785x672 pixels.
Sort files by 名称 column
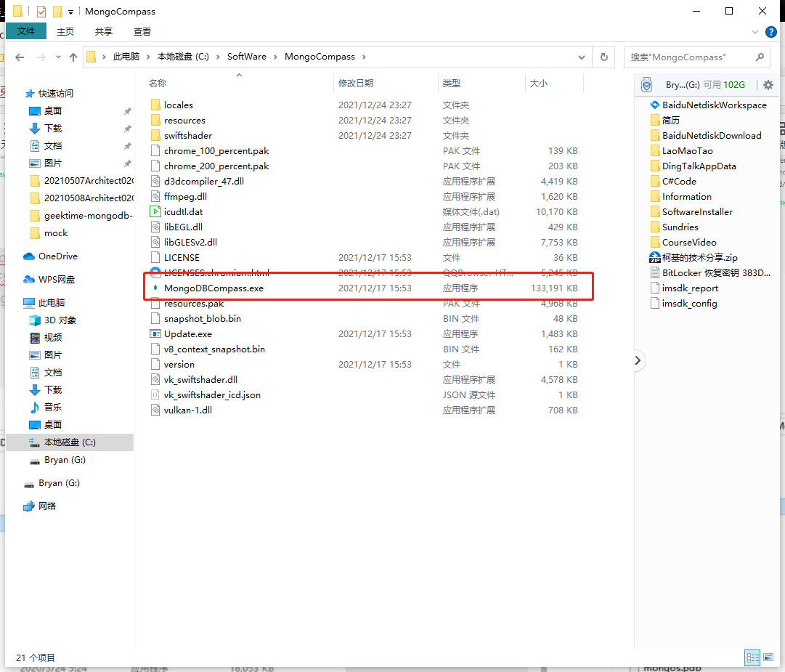click(x=158, y=83)
